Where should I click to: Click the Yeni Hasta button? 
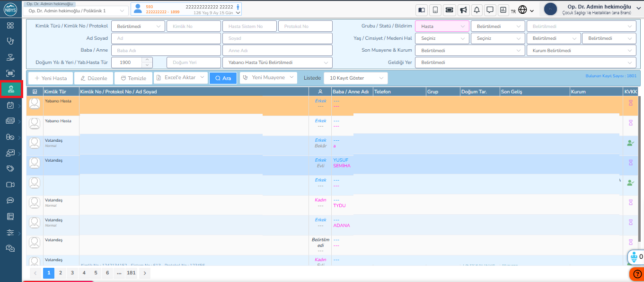click(x=51, y=78)
